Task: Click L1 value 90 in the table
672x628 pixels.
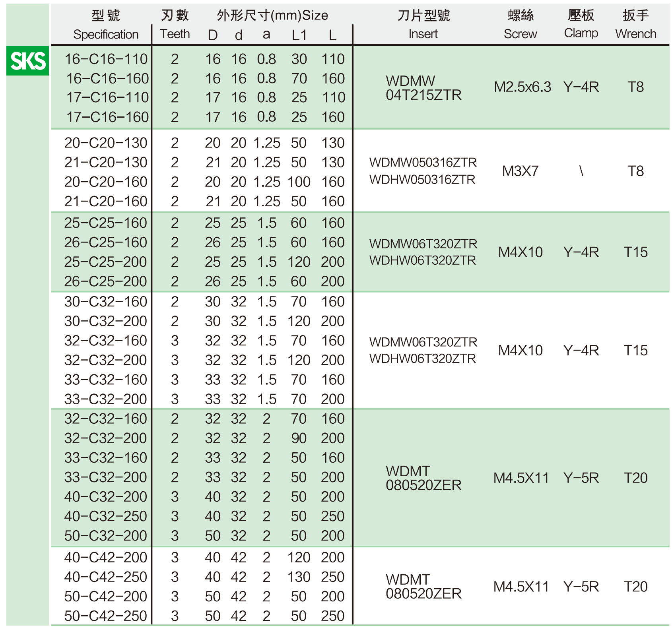Action: pyautogui.click(x=299, y=438)
